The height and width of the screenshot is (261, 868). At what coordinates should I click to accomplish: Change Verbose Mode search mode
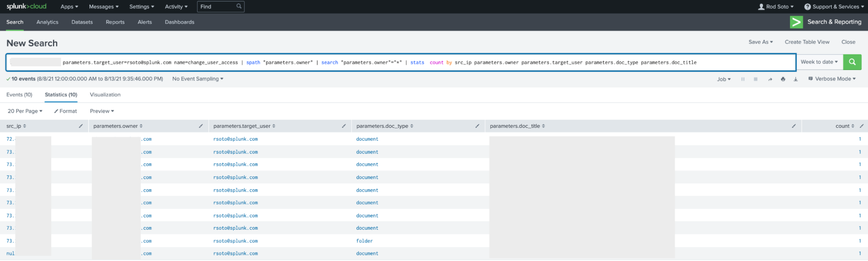point(832,79)
